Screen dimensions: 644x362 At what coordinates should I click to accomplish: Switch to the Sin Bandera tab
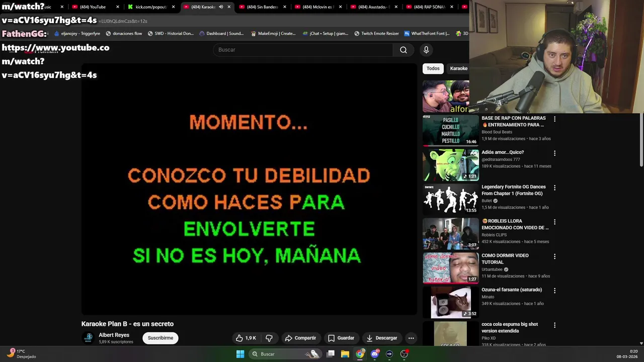click(x=262, y=7)
